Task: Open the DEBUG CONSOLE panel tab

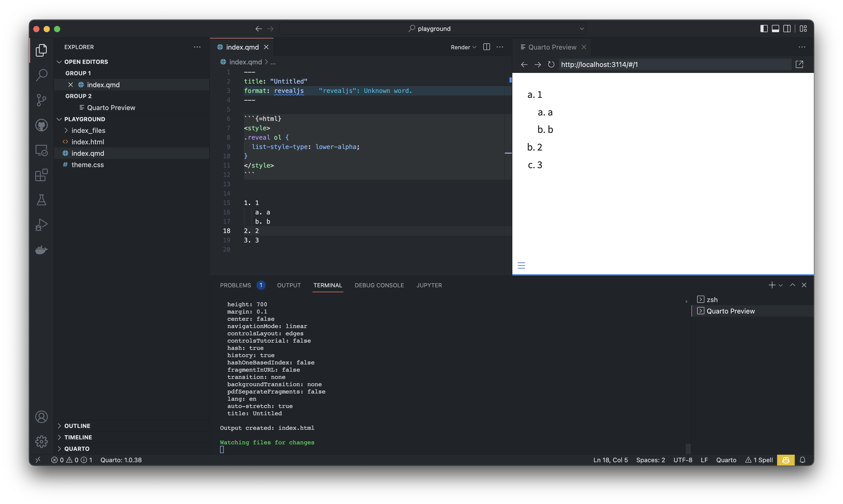Action: click(379, 285)
